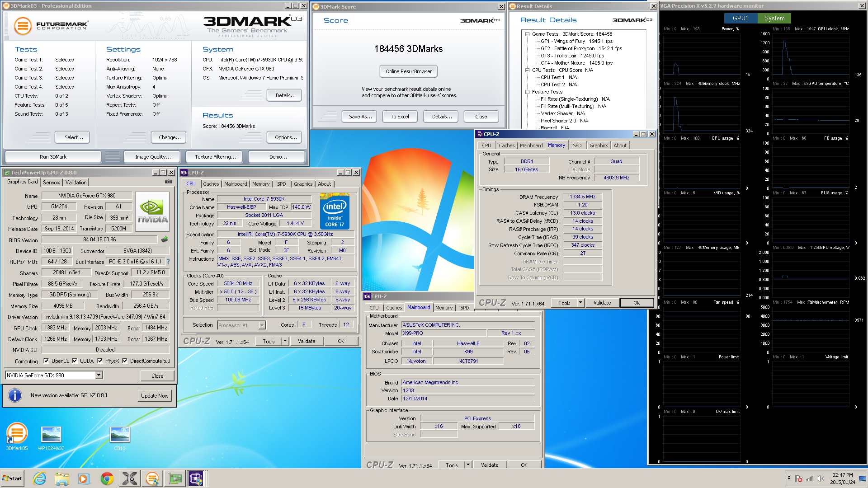
Task: Click the To Excel button
Action: pos(400,117)
